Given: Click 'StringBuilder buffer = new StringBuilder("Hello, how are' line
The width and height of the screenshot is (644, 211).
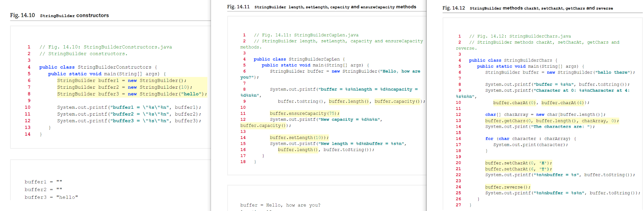Looking at the screenshot, I should pyautogui.click(x=345, y=71).
